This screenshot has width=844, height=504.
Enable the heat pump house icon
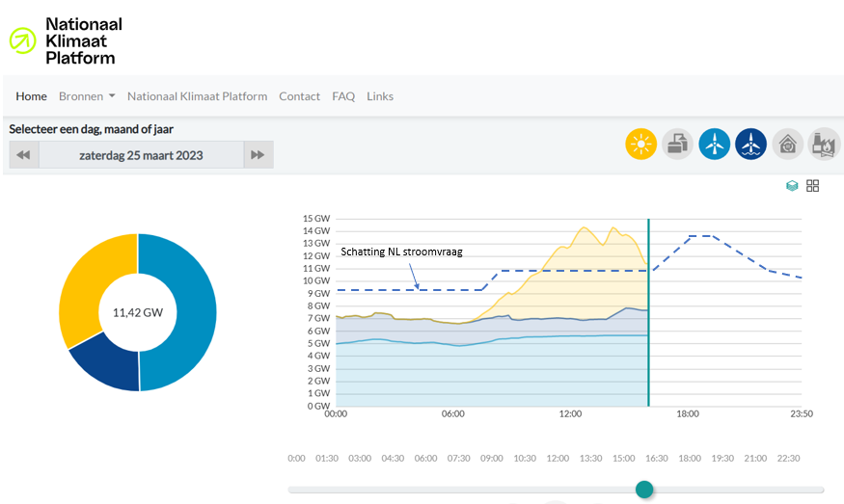(787, 145)
